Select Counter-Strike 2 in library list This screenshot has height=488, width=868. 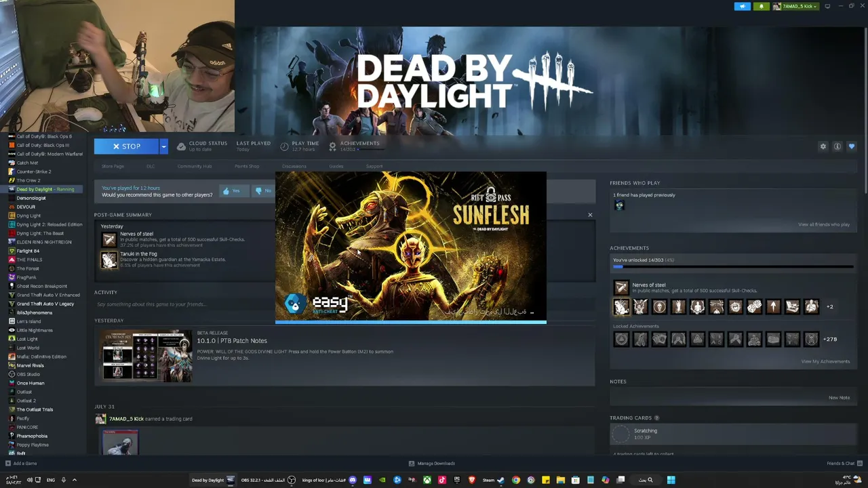(34, 171)
